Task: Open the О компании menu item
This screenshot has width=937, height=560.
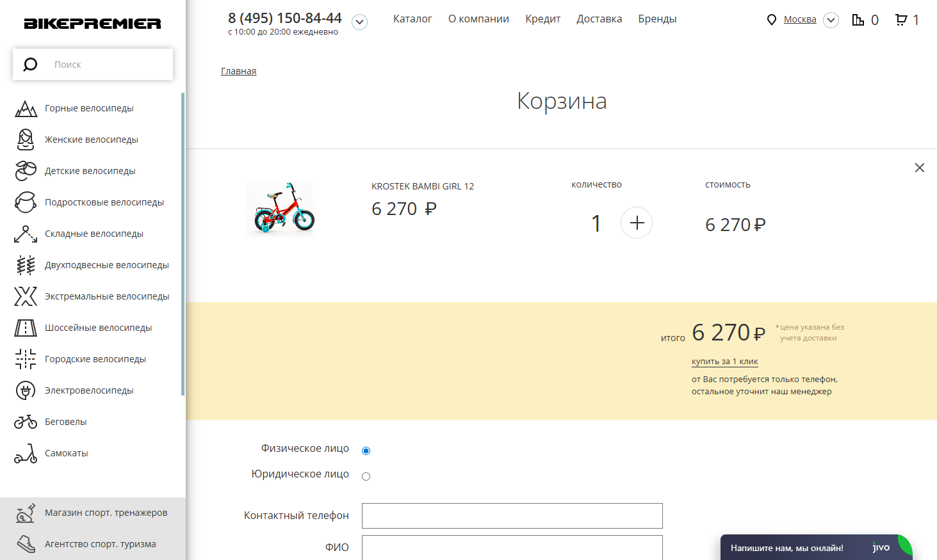Action: [x=478, y=19]
